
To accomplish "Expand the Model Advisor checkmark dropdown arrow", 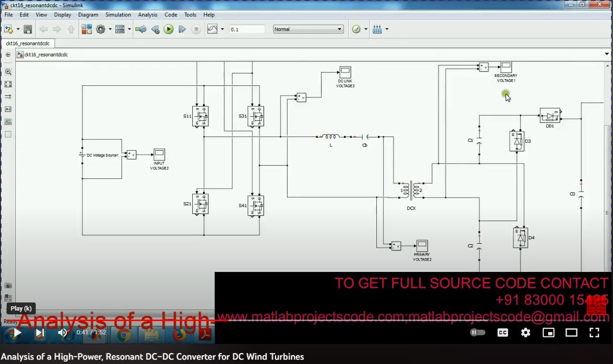I will 366,30.
